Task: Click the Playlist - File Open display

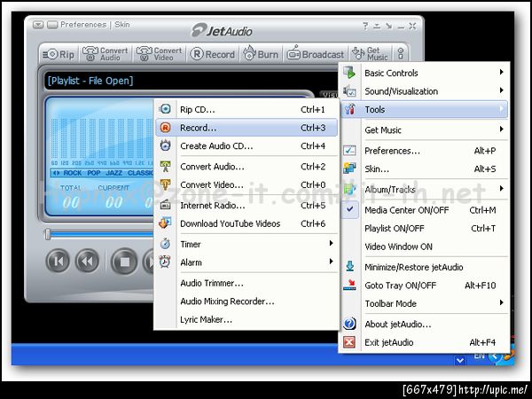Action: click(90, 81)
